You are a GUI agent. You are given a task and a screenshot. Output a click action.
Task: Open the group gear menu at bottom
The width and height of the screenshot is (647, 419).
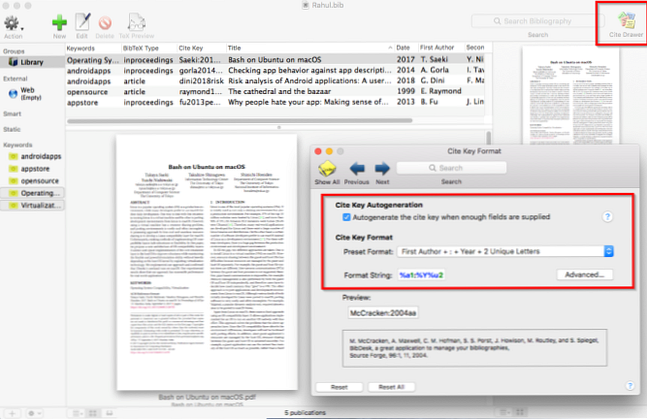[34, 413]
